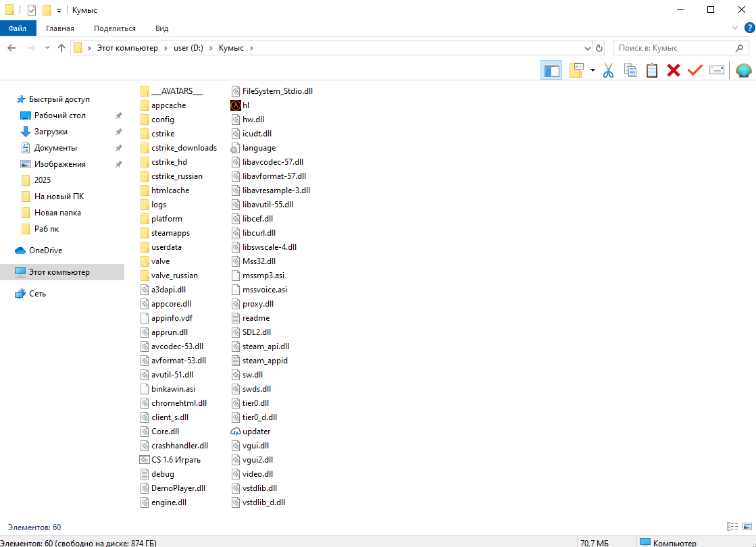This screenshot has width=756, height=547.
Task: Click user (D:) in address breadcrumb
Action: pos(188,48)
